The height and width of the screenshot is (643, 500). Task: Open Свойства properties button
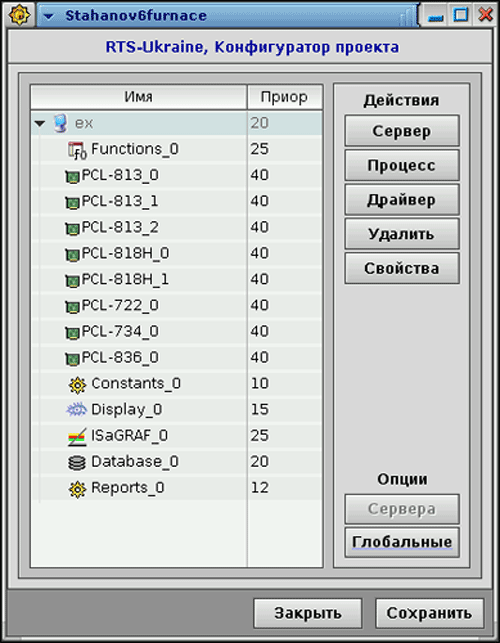click(402, 268)
